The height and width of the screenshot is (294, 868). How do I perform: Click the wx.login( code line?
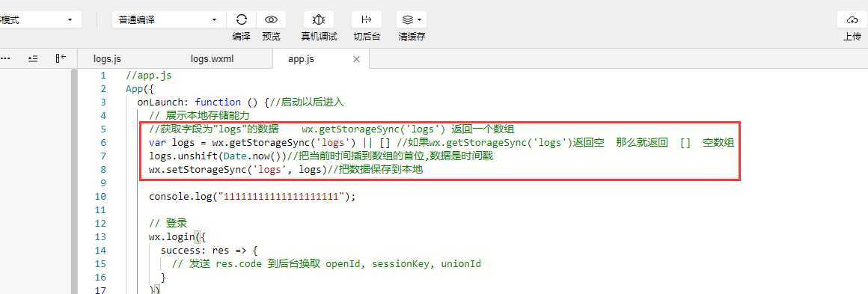pyautogui.click(x=177, y=237)
